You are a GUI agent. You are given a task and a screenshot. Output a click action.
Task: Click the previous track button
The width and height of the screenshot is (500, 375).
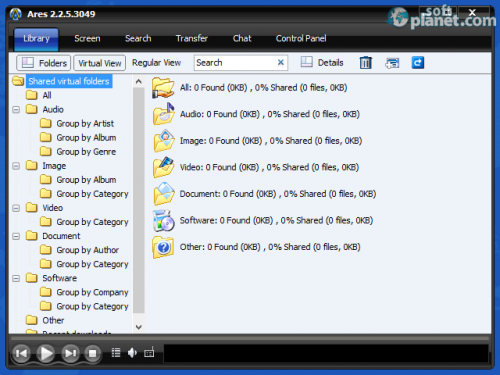tap(21, 353)
